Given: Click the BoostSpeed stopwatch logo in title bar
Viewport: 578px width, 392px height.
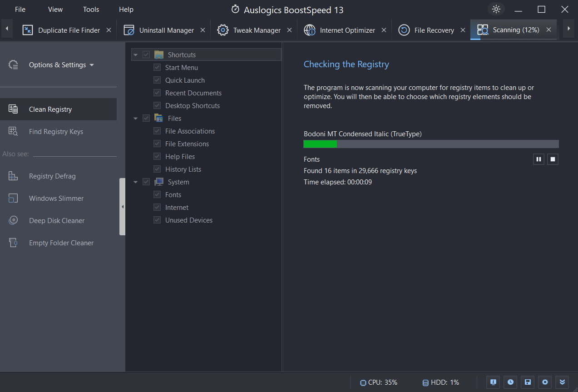Looking at the screenshot, I should pyautogui.click(x=235, y=9).
